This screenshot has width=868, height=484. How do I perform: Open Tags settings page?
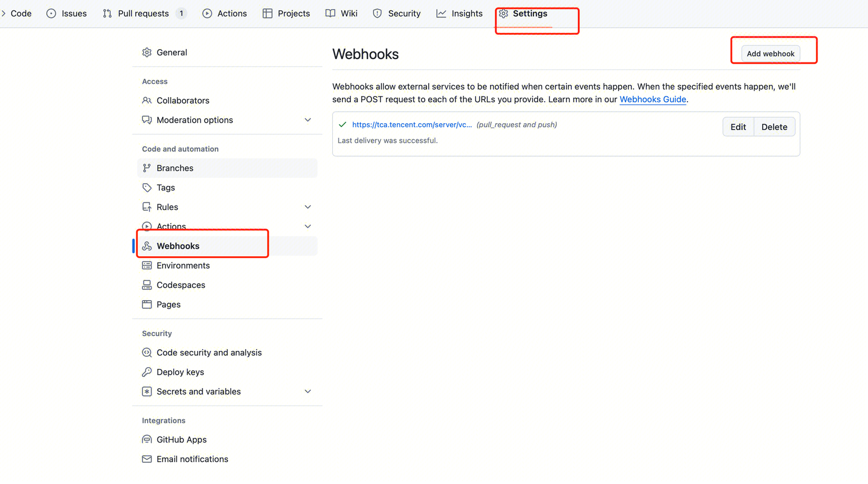click(227, 187)
